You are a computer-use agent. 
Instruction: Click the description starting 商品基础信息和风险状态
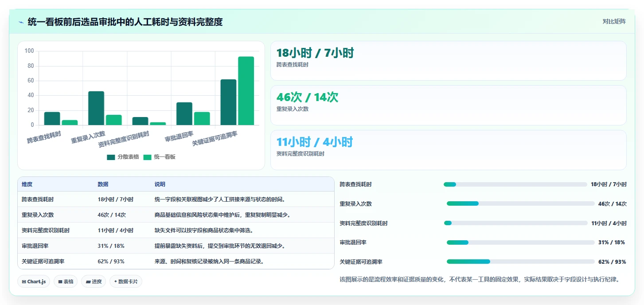[x=222, y=215]
